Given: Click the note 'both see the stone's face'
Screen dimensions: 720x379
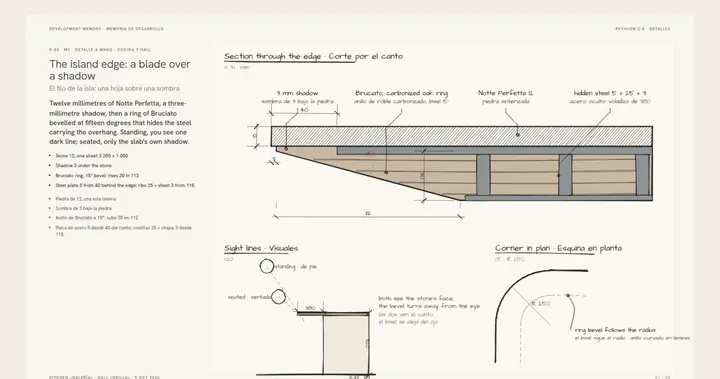Looking at the screenshot, I should pos(416,299).
